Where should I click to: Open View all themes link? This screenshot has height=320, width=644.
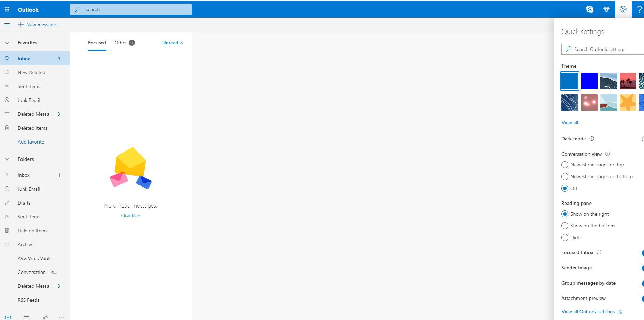coord(570,123)
